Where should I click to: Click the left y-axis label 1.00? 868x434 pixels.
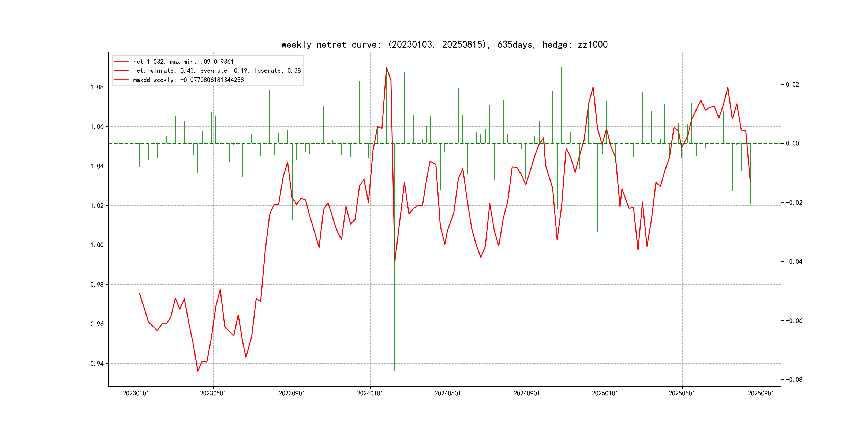[97, 245]
